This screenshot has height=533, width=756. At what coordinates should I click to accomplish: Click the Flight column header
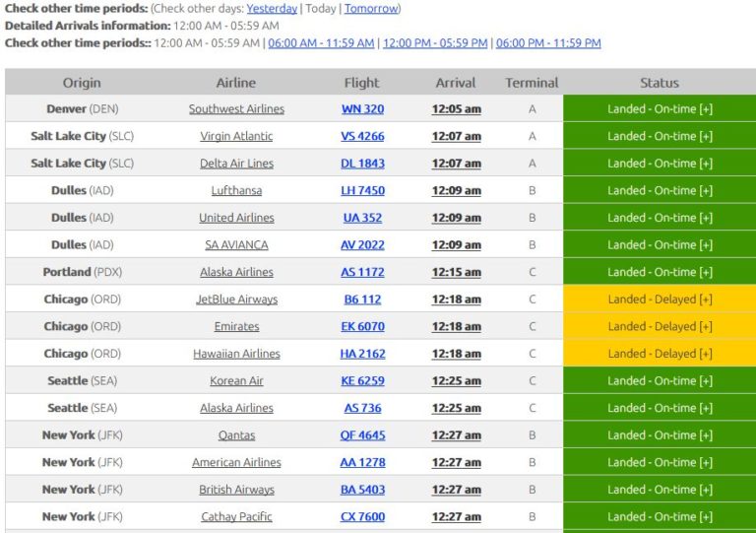(x=361, y=83)
